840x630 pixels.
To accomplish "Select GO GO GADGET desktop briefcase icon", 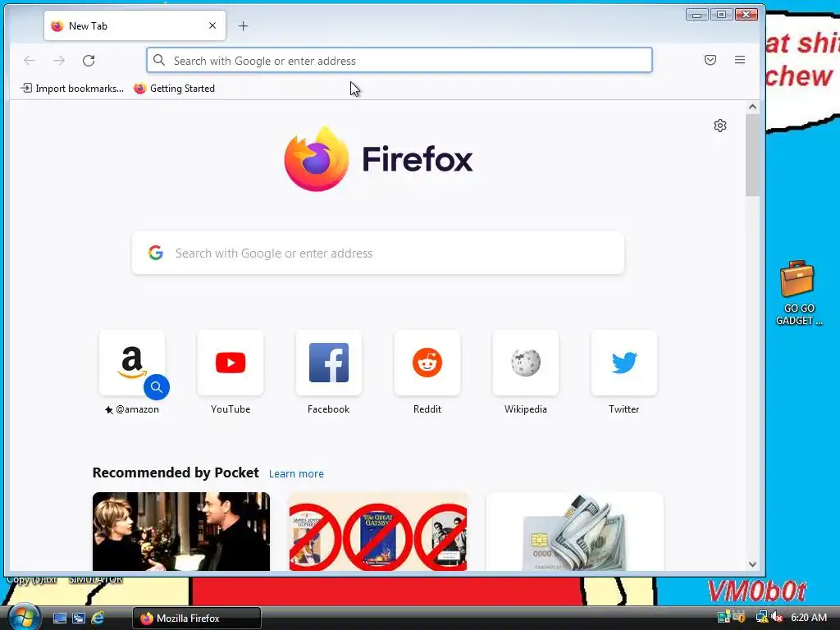I will click(x=798, y=293).
